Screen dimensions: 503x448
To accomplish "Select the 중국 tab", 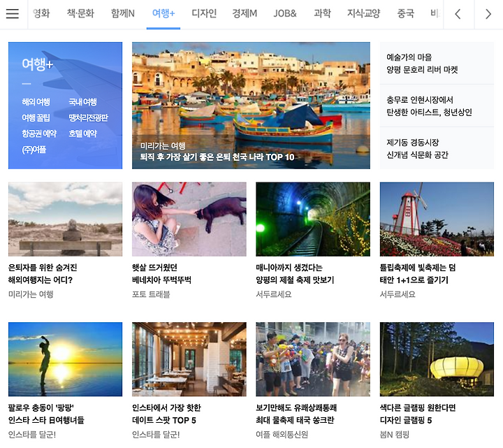I will pyautogui.click(x=405, y=13).
